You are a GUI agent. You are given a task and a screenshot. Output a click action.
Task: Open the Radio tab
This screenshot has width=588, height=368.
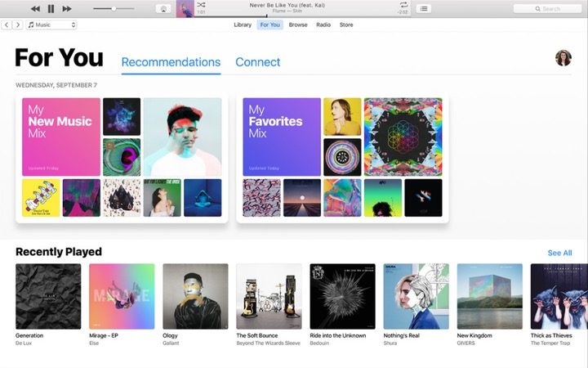point(323,25)
